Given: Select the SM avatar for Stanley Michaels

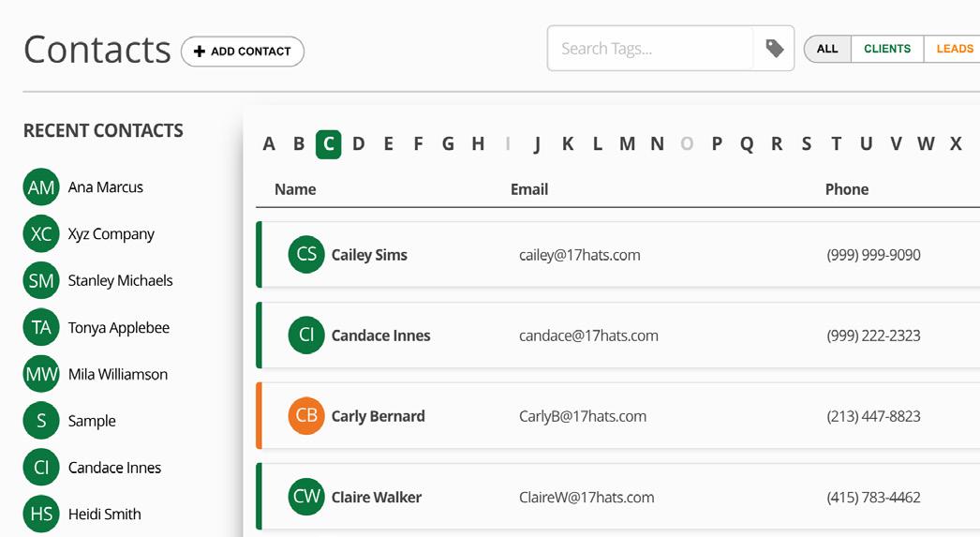Looking at the screenshot, I should 41,280.
